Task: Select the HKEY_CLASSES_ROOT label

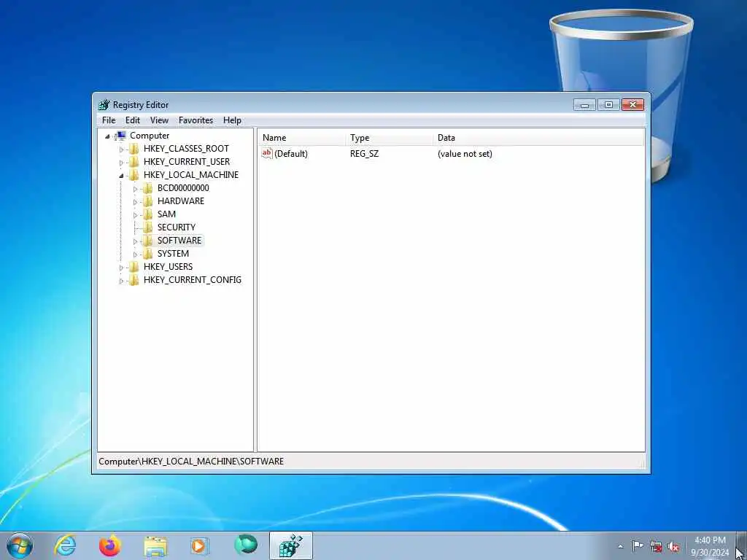Action: coord(186,149)
